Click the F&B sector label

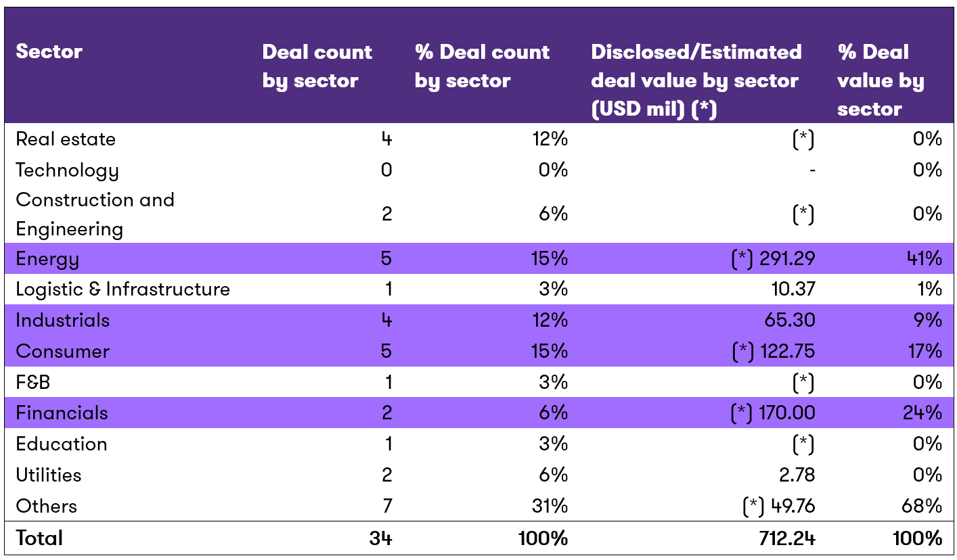point(33,382)
